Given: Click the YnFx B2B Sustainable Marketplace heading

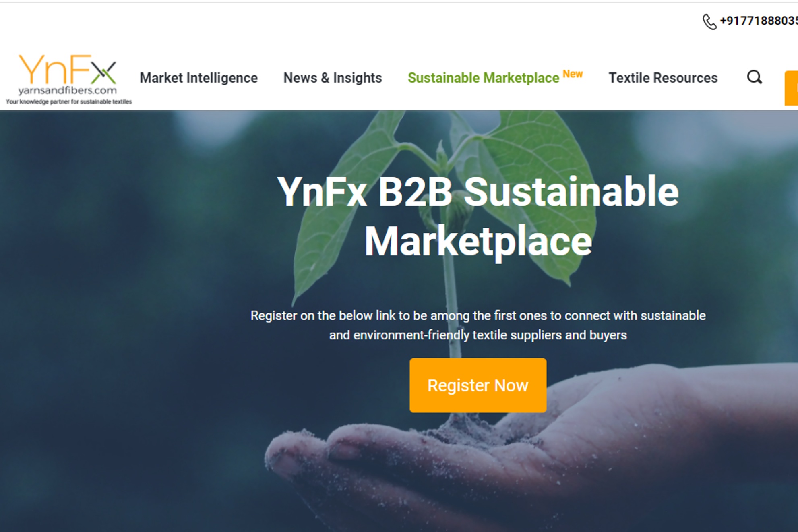Looking at the screenshot, I should pyautogui.click(x=478, y=216).
